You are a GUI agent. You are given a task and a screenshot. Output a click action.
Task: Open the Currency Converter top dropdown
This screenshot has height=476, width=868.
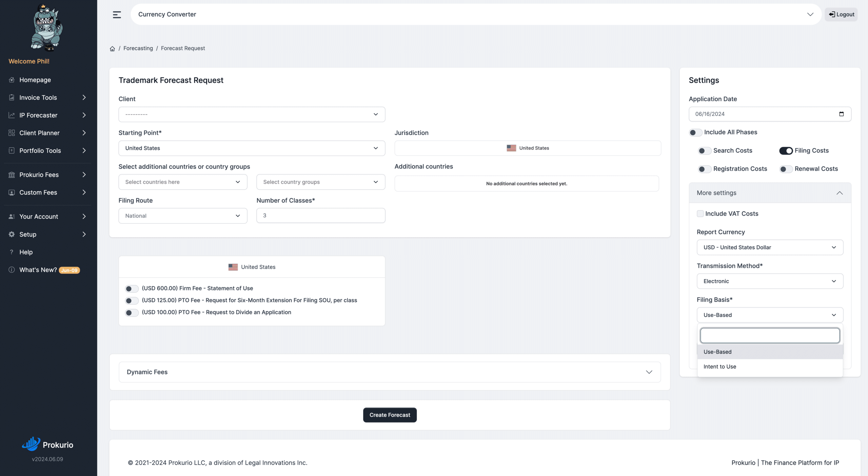[x=476, y=14]
